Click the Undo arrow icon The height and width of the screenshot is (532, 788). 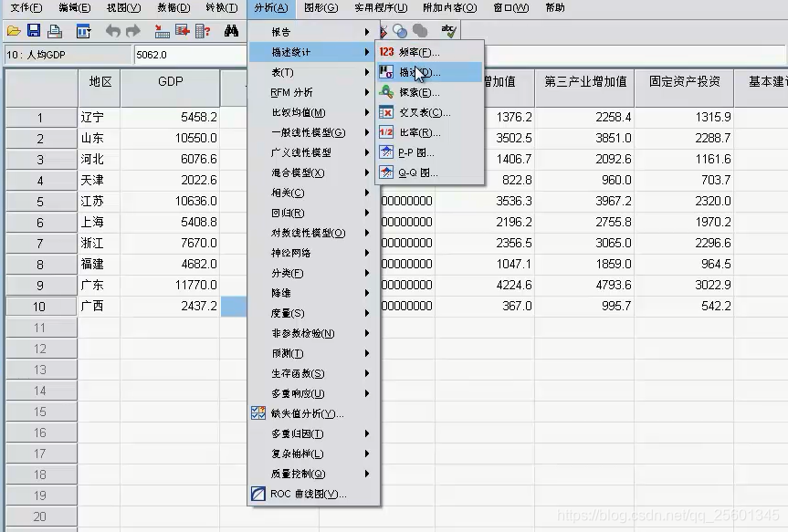113,31
